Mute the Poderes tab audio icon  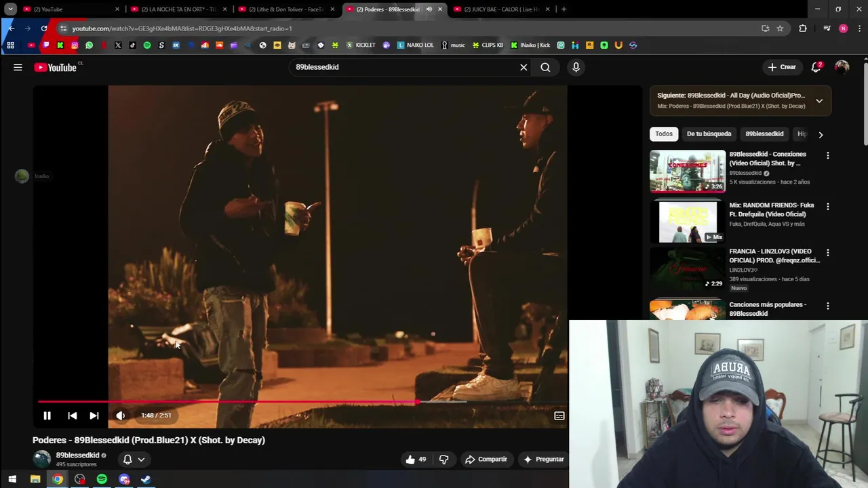tap(429, 9)
